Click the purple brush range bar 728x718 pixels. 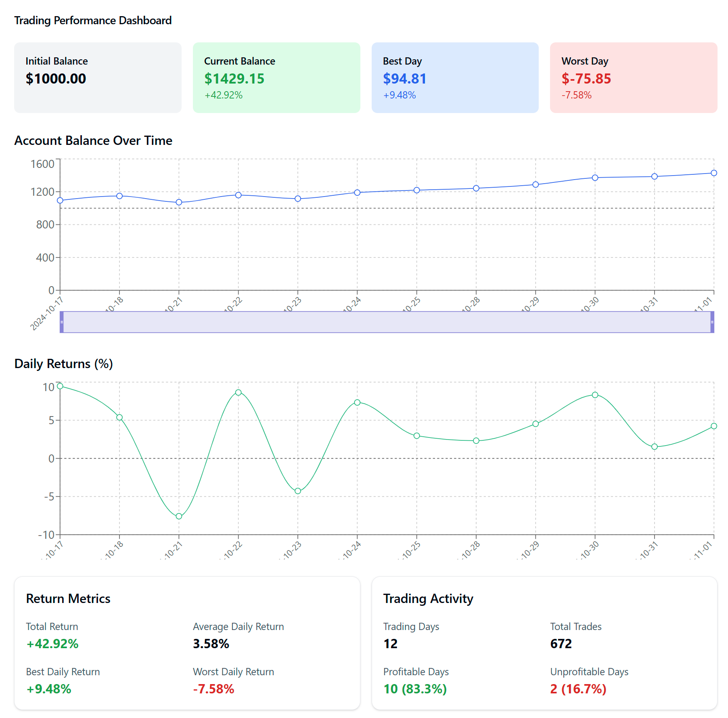tap(387, 322)
